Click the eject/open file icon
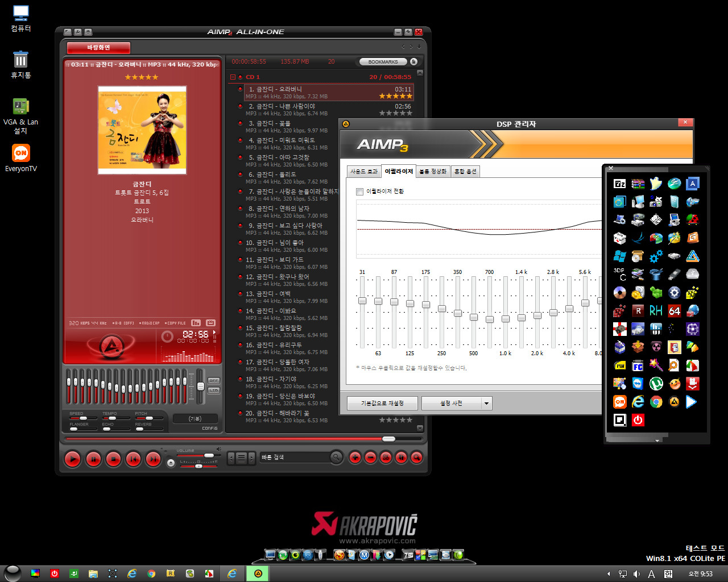The height and width of the screenshot is (582, 728). [x=171, y=463]
